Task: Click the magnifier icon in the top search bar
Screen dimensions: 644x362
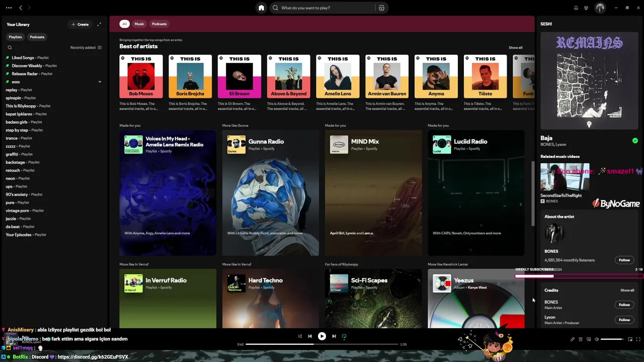Action: tap(275, 8)
